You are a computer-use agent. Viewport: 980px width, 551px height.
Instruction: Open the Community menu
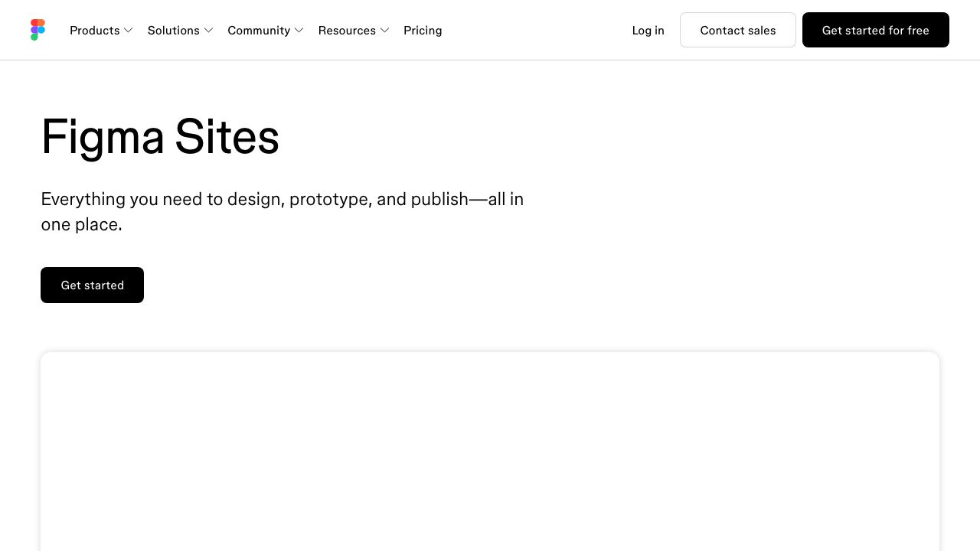coord(266,30)
